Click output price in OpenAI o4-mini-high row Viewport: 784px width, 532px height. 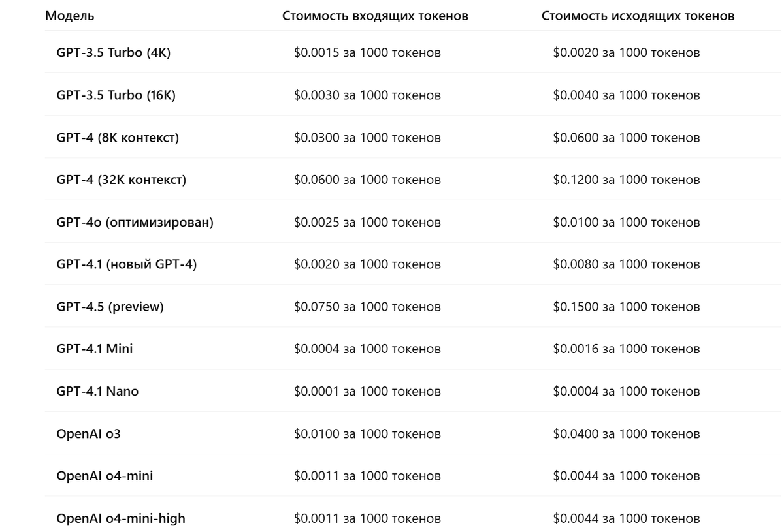627,518
